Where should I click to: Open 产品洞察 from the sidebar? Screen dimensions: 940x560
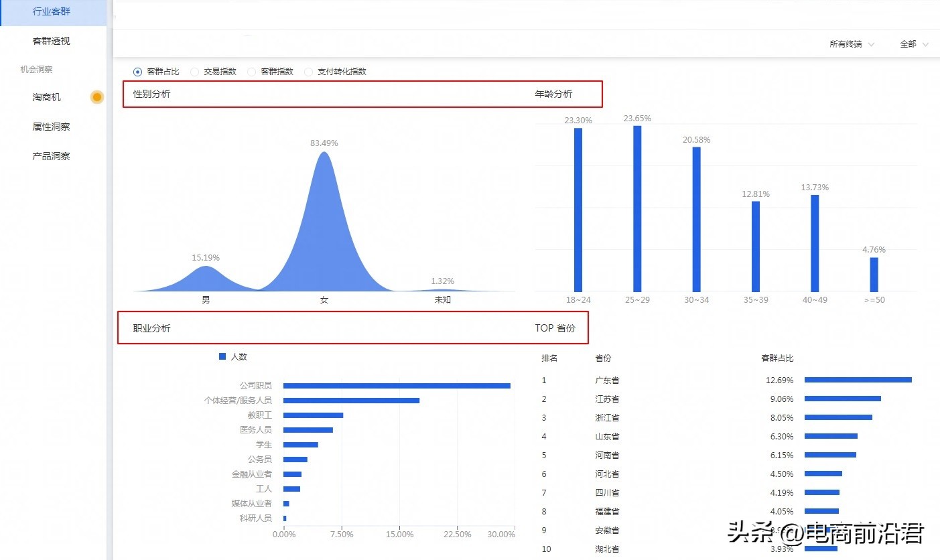pyautogui.click(x=50, y=155)
